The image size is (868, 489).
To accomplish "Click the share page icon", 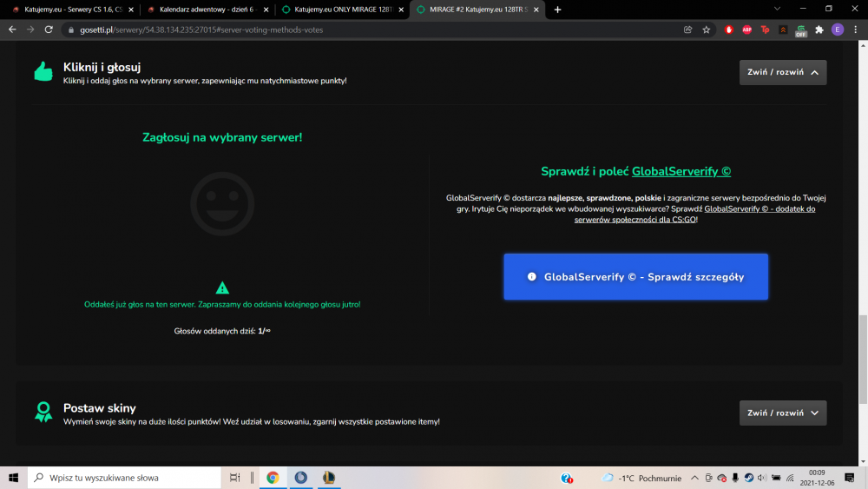I will pyautogui.click(x=688, y=30).
